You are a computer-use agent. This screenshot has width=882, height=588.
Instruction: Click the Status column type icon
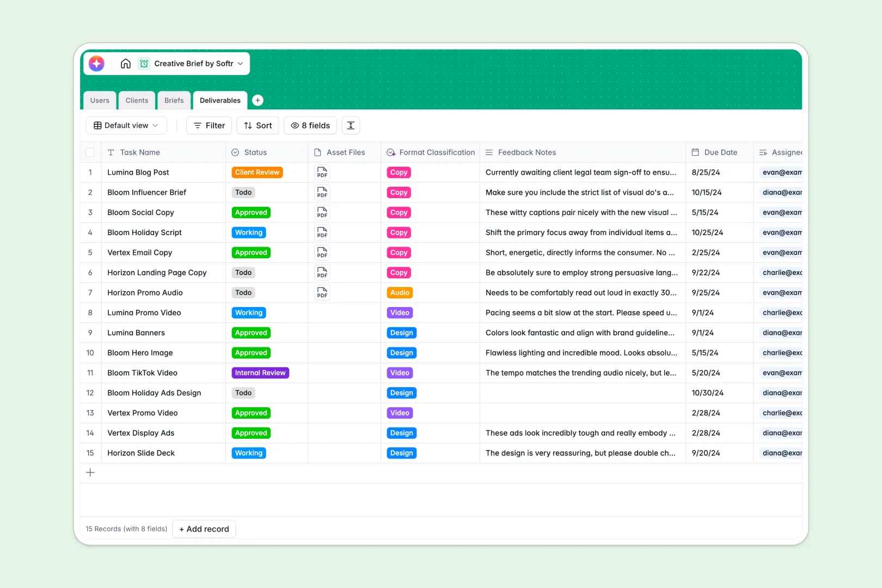coord(235,152)
